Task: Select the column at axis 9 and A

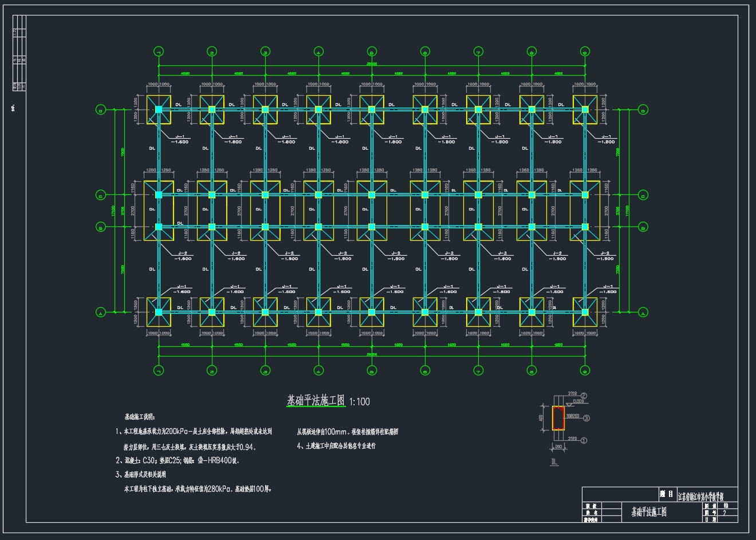Action: coord(585,312)
